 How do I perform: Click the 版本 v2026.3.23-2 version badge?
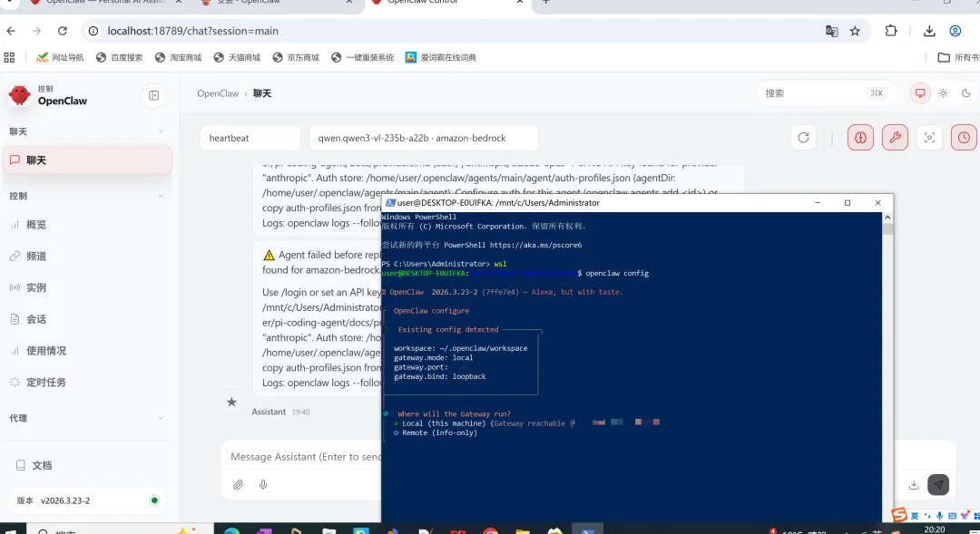coord(87,500)
